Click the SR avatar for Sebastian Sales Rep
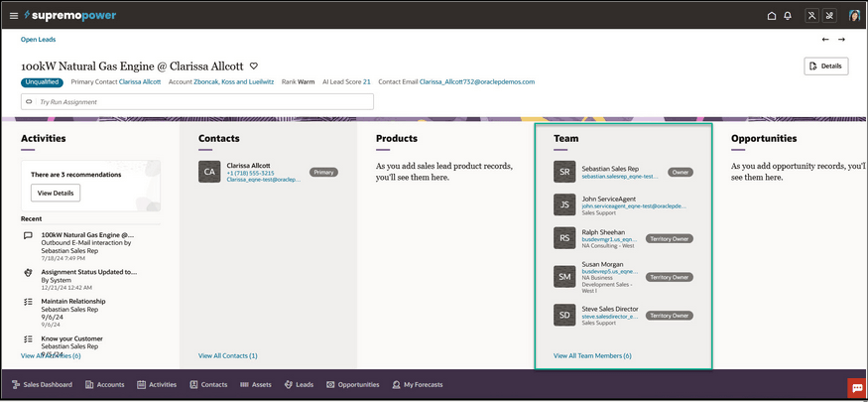This screenshot has width=868, height=402. pos(564,172)
